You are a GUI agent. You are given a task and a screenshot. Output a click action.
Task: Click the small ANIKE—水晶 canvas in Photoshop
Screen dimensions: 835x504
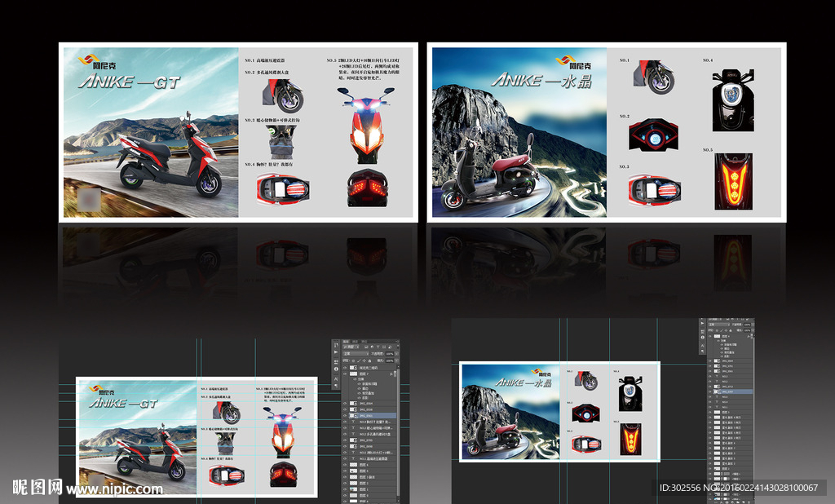pyautogui.click(x=559, y=411)
